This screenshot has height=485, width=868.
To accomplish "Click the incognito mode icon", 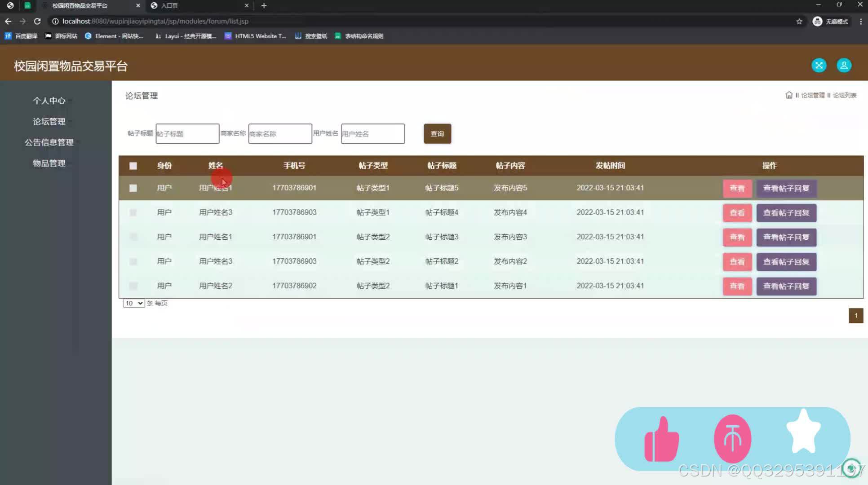I will pyautogui.click(x=818, y=21).
